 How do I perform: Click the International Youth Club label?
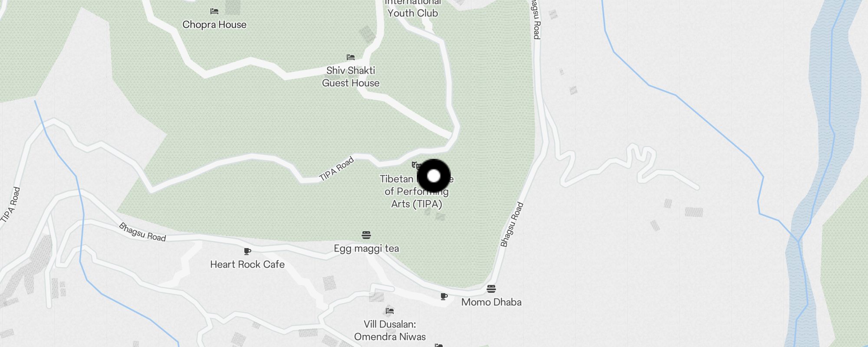click(413, 8)
